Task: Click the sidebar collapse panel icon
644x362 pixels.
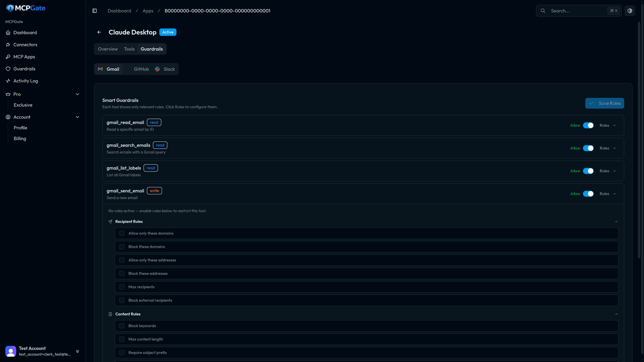Action: tap(95, 11)
